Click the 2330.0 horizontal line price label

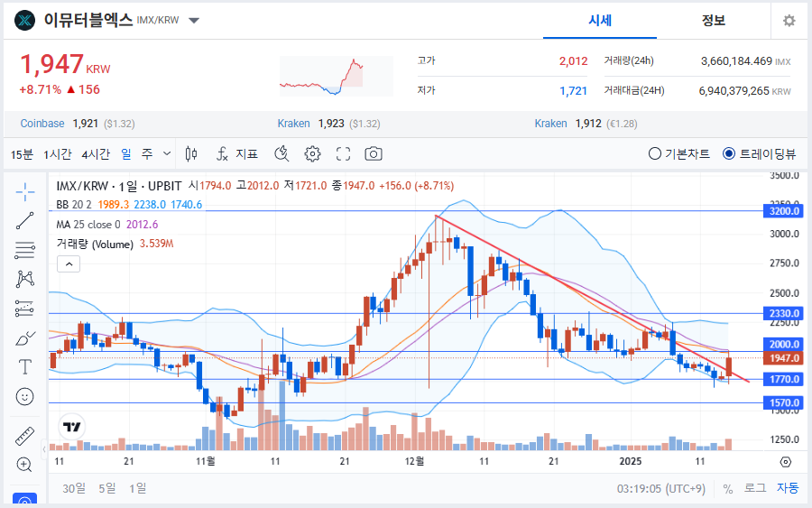point(784,313)
